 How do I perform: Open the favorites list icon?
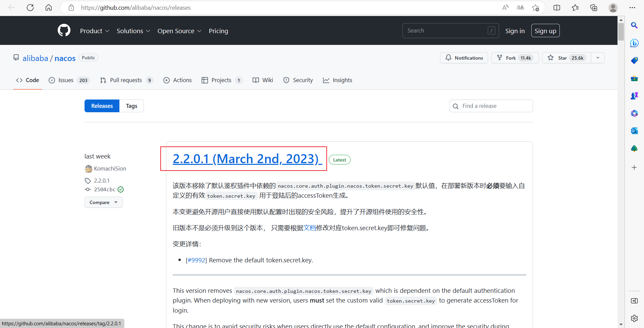point(575,7)
